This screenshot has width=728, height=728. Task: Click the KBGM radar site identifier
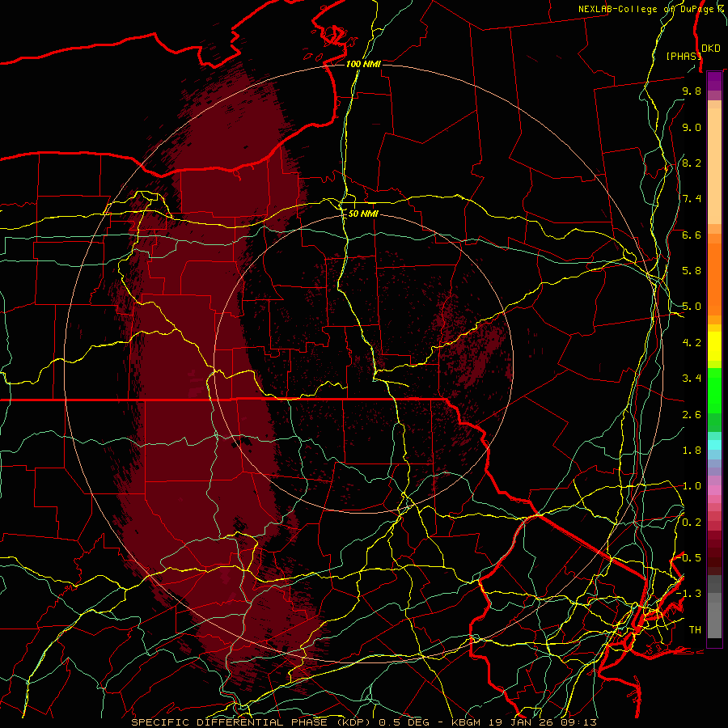(465, 722)
